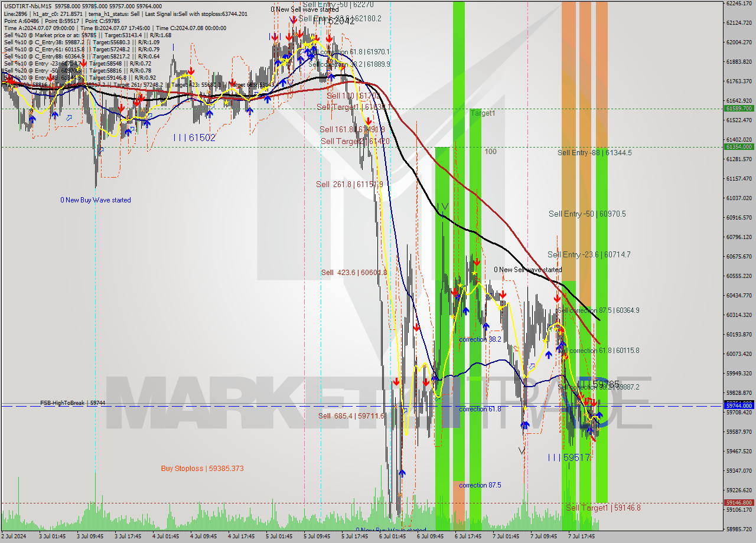Click the green 61354.000 price tag
The width and height of the screenshot is (756, 543).
tap(739, 147)
